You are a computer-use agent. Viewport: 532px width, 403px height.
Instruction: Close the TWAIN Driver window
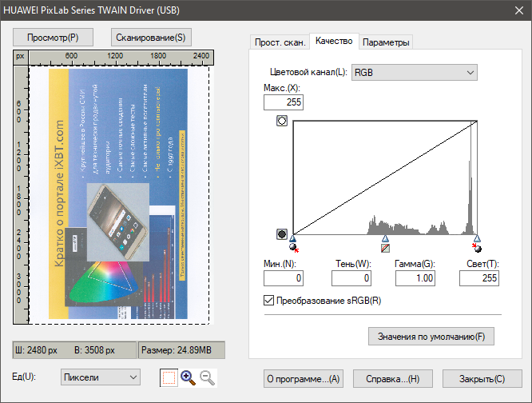(519, 10)
